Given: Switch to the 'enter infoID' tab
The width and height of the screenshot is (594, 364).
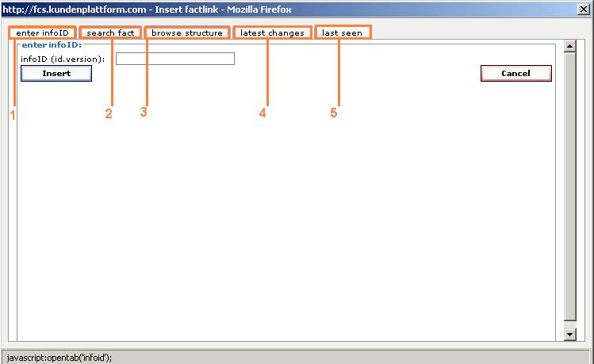Looking at the screenshot, I should [x=44, y=33].
